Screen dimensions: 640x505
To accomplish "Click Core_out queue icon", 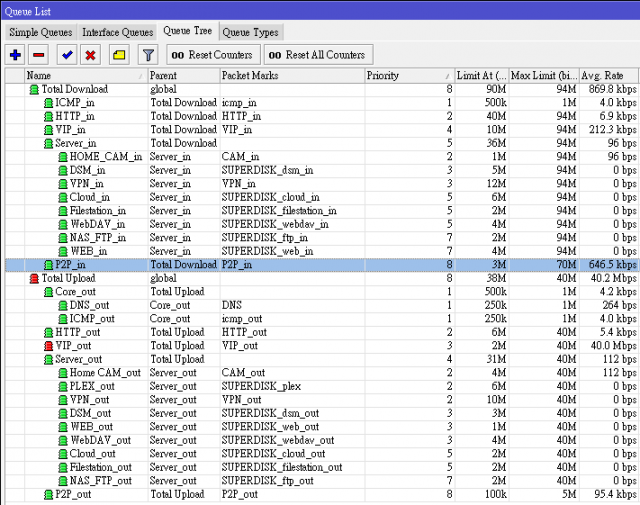I will tap(48, 292).
